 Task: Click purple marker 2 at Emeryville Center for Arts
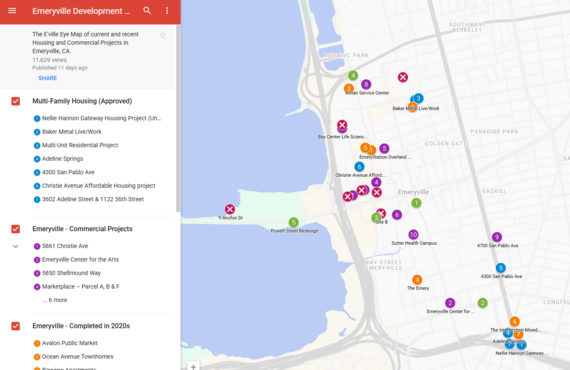tap(450, 303)
